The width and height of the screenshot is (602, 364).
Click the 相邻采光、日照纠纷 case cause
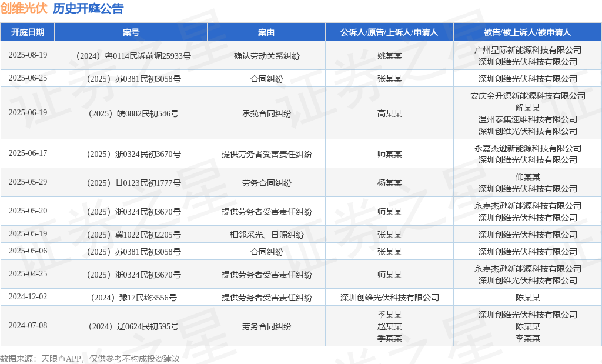tap(266, 235)
